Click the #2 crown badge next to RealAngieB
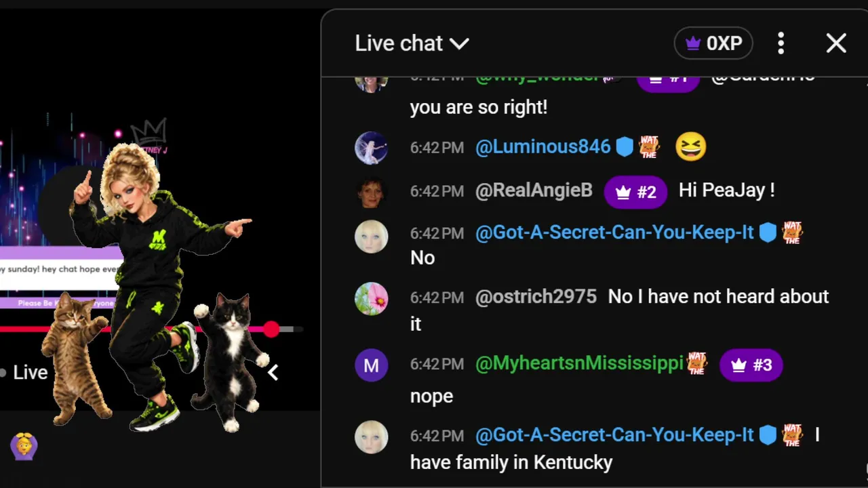The image size is (868, 488). tap(635, 192)
